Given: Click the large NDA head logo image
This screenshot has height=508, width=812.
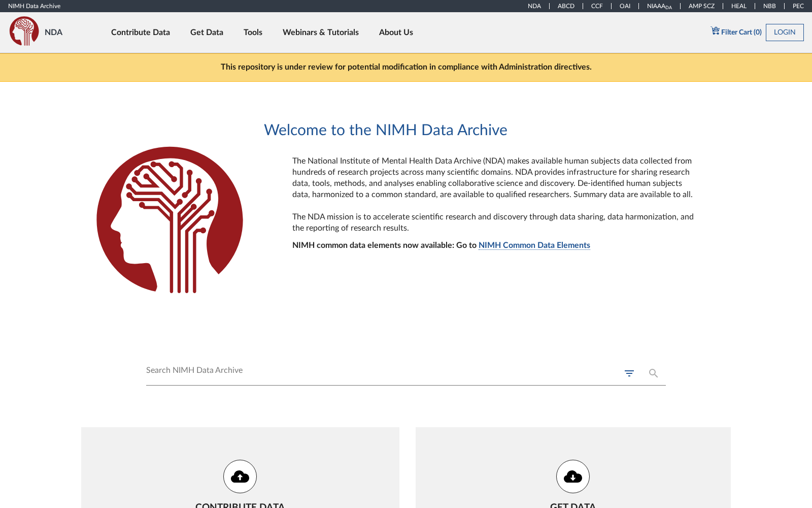Looking at the screenshot, I should [170, 220].
